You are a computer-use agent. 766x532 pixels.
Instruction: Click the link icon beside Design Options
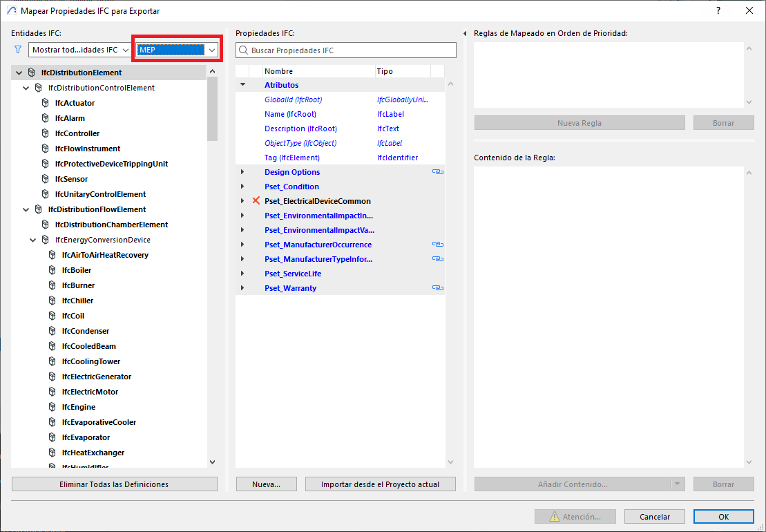click(437, 172)
